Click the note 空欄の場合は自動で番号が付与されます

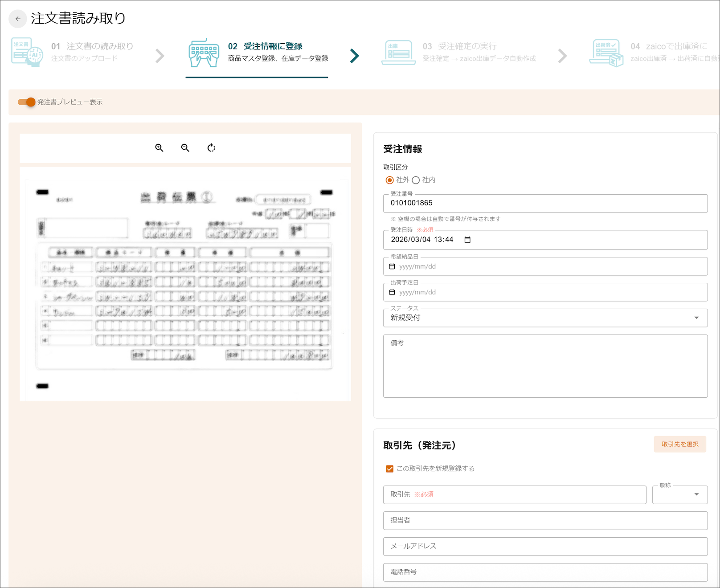coord(446,219)
